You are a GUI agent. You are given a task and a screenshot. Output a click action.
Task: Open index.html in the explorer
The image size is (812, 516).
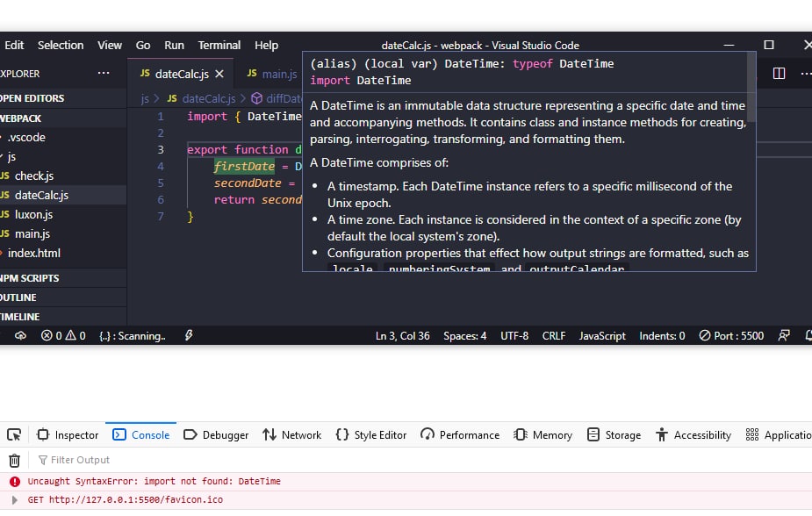click(x=63, y=253)
